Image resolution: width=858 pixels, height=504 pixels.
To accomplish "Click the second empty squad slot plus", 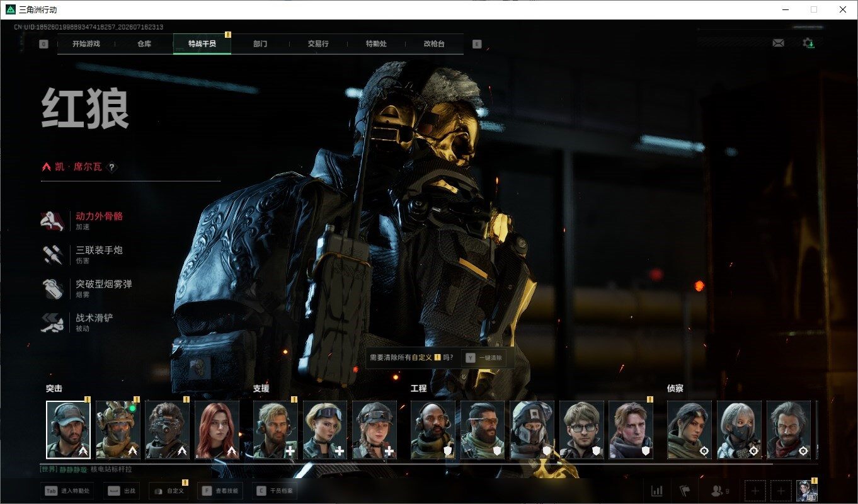I will point(781,491).
